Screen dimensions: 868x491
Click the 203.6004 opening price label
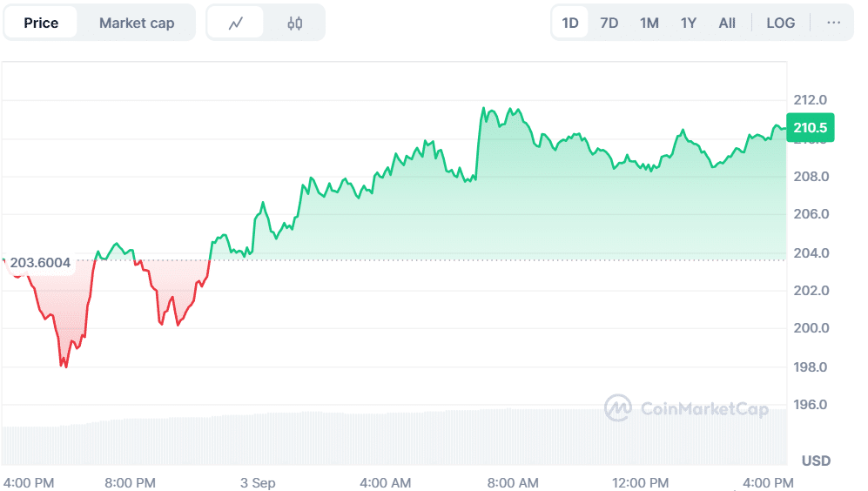[40, 263]
